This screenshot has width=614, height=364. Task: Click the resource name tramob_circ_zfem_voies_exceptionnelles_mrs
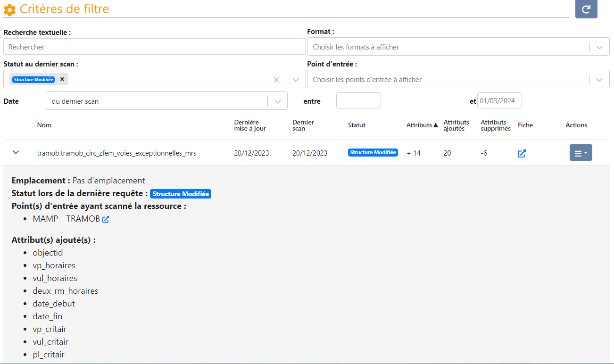[116, 153]
